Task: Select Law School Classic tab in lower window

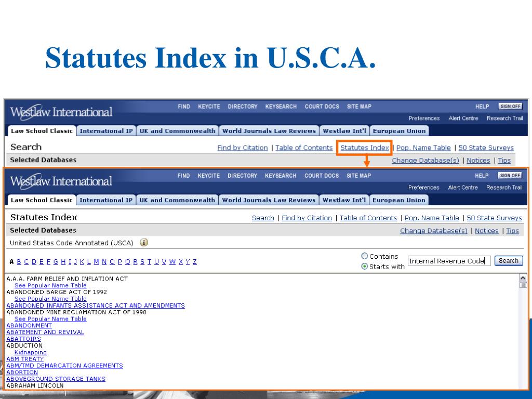Action: coord(42,200)
